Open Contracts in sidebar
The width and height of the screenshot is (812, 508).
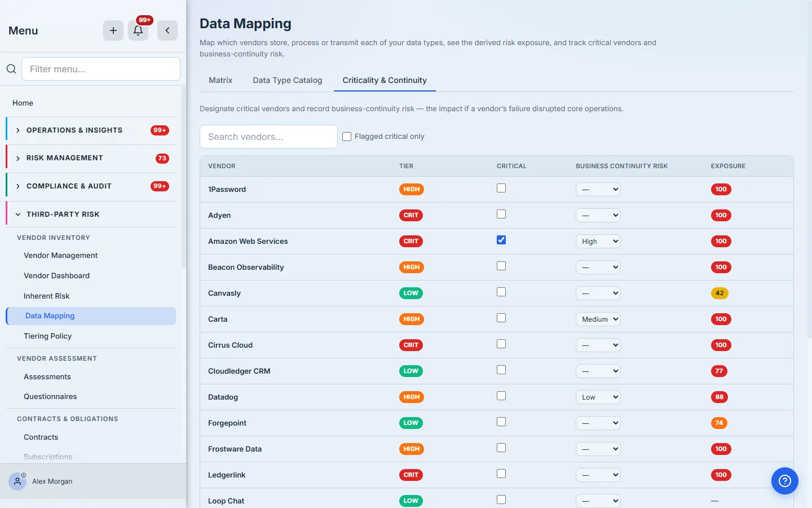pos(41,437)
